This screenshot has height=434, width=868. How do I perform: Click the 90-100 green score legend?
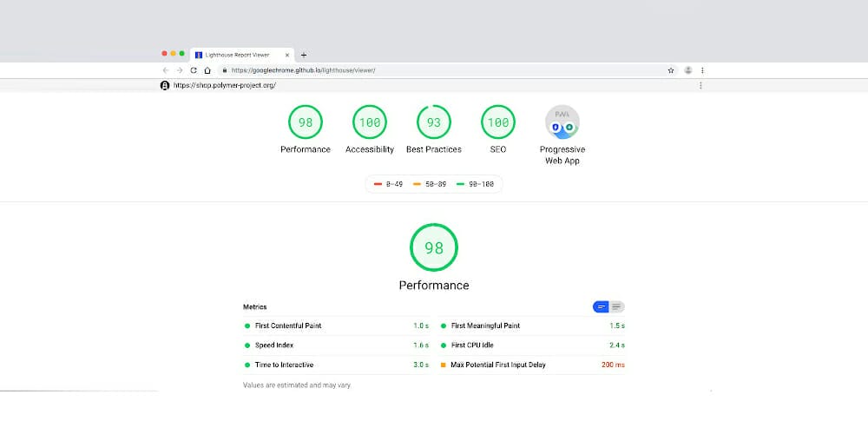pyautogui.click(x=475, y=184)
